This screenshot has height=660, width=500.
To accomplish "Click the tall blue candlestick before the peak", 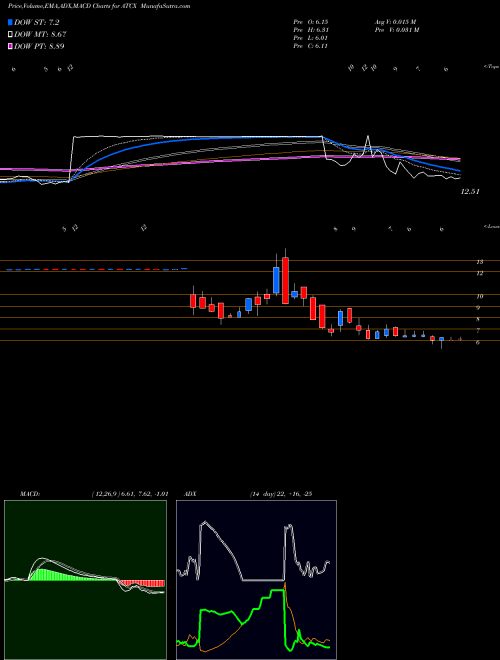I will (x=277, y=279).
